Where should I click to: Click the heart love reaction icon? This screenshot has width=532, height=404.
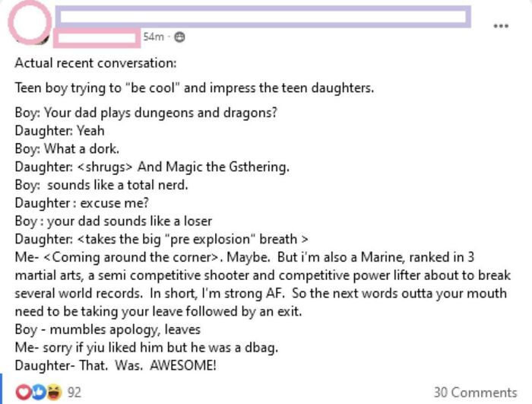23,392
